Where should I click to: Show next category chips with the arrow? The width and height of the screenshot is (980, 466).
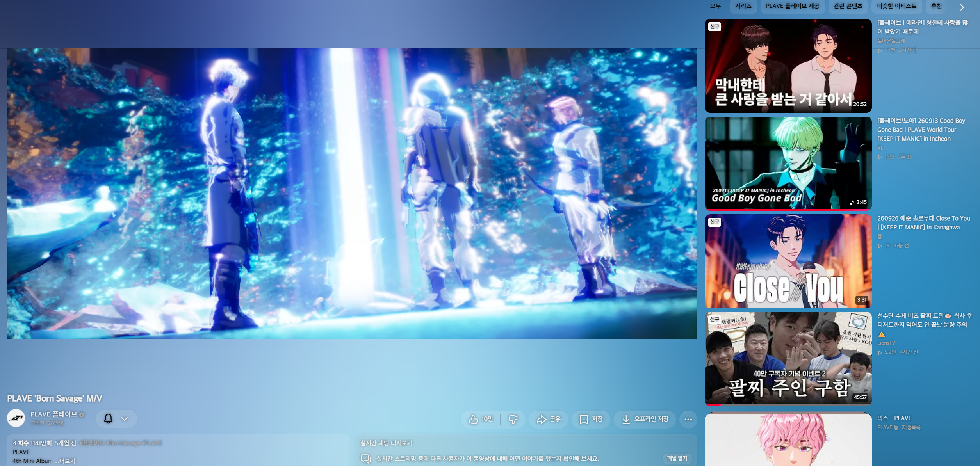click(962, 7)
